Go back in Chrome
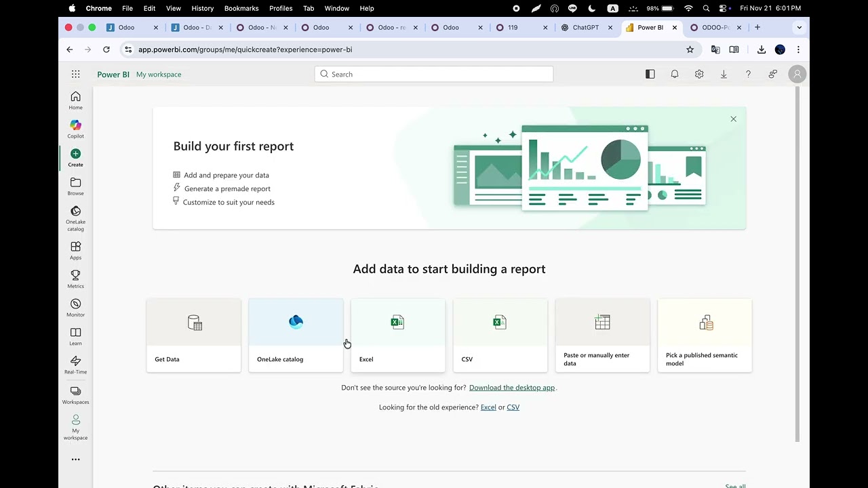The height and width of the screenshot is (488, 868). tap(70, 49)
